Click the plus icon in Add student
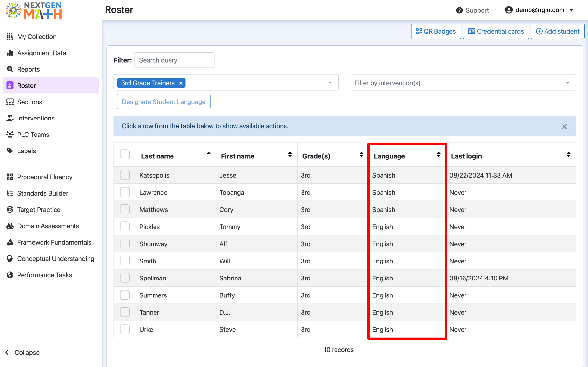Screen dimensions: 588x367 [539, 31]
